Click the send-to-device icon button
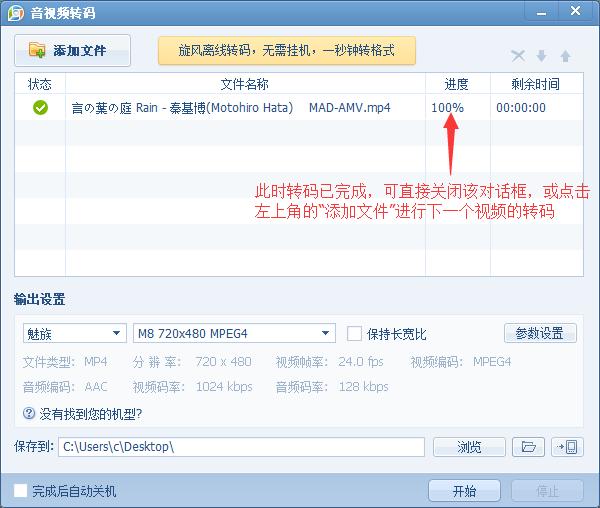 click(x=567, y=447)
